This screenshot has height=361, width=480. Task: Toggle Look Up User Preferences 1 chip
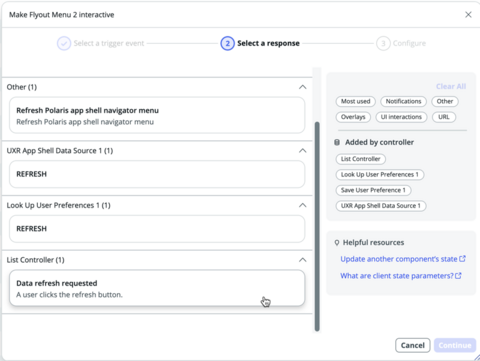380,175
